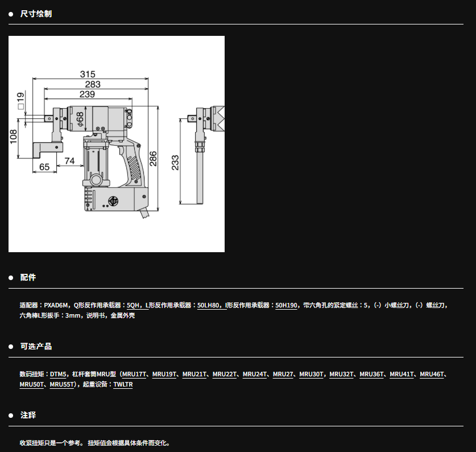Follow the MRU19T socket link
476x452 pixels.
coord(165,375)
